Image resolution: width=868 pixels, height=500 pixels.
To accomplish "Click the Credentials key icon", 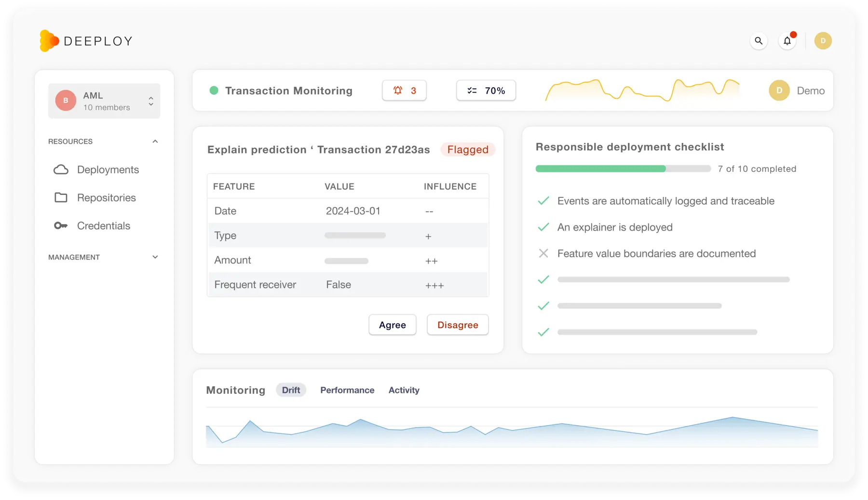I will point(61,225).
